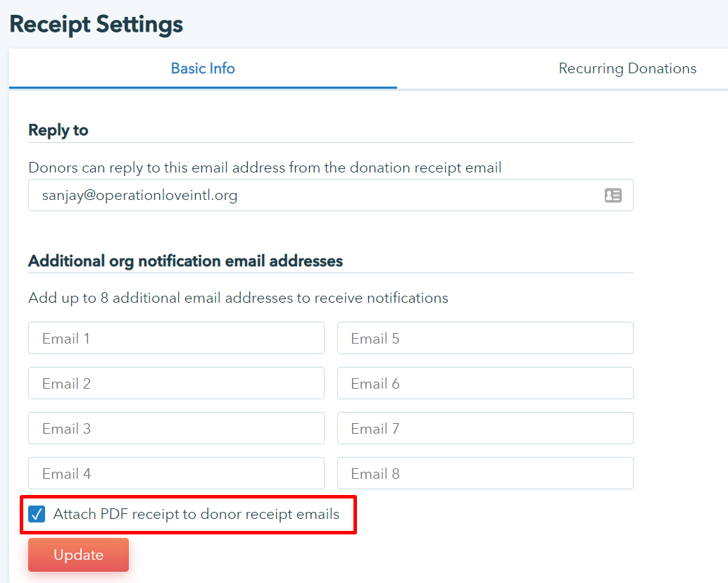
Task: Uncheck the Attach PDF receipt checkbox
Action: coord(37,515)
